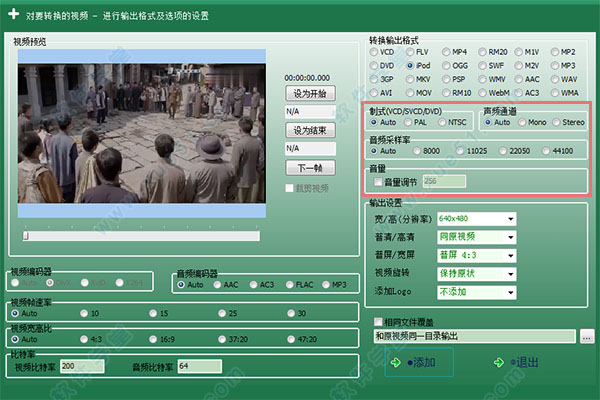Image resolution: width=600 pixels, height=400 pixels.
Task: Click the green plus icon in title bar
Action: coord(12,14)
